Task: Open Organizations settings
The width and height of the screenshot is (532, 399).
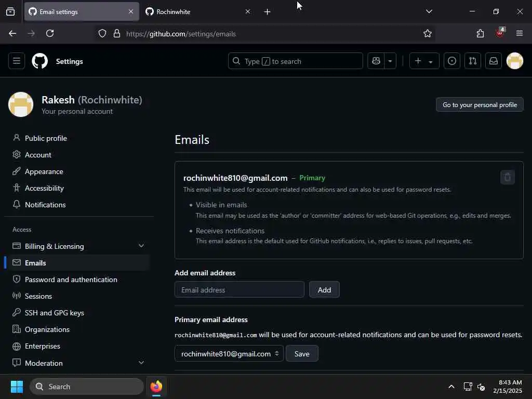Action: [x=47, y=329]
